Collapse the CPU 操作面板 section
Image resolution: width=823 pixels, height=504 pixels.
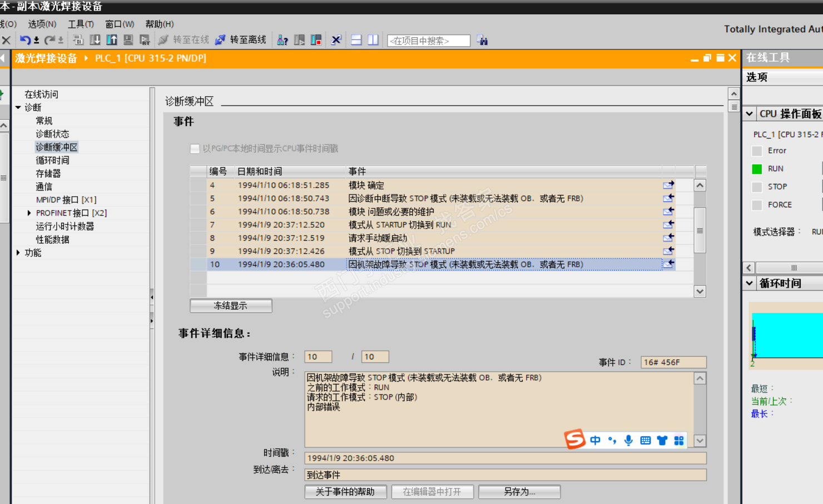tap(750, 114)
